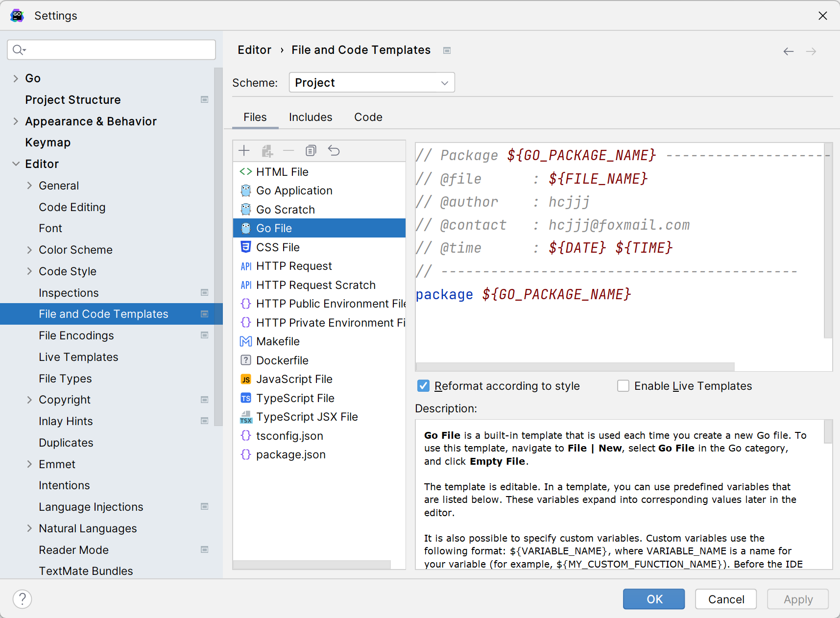Click the Cancel button
This screenshot has width=840, height=618.
725,599
